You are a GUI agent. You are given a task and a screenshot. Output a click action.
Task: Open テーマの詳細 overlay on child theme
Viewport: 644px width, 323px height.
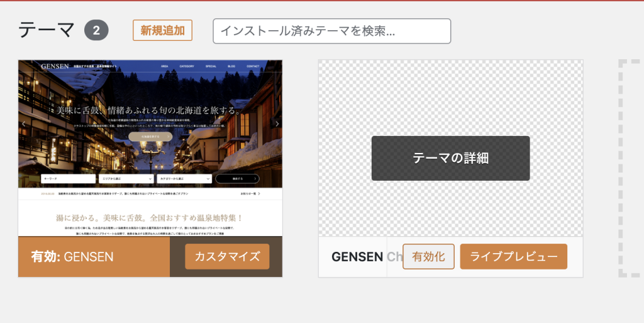[x=450, y=158]
